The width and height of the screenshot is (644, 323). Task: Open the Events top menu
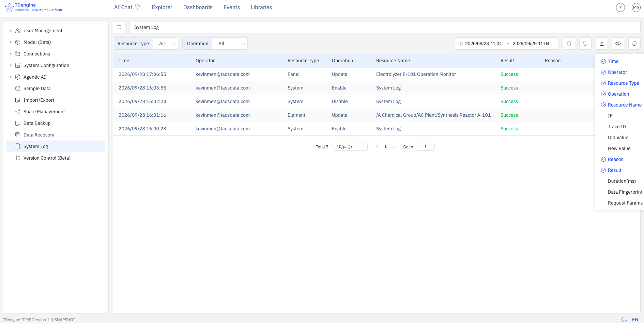coord(232,7)
